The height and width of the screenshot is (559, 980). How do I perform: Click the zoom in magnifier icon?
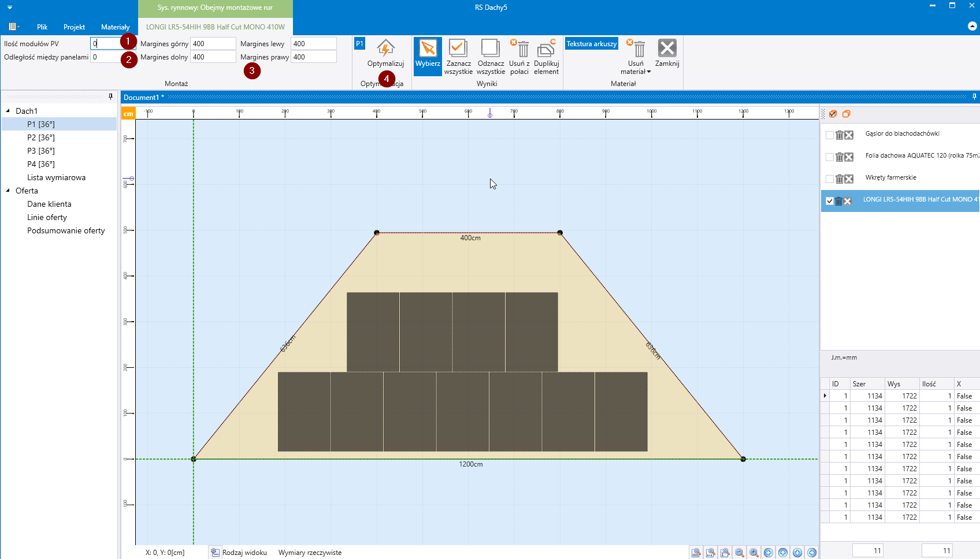(754, 553)
